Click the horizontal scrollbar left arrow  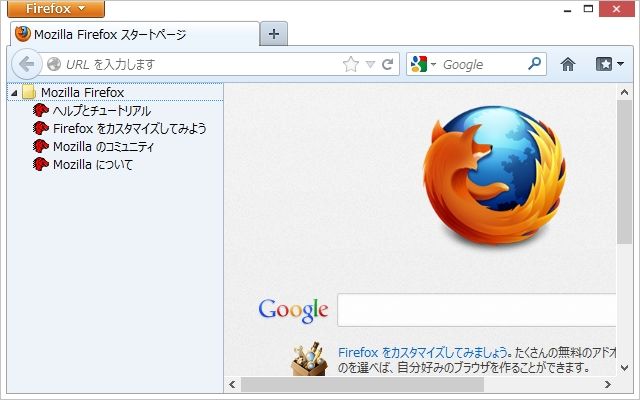pyautogui.click(x=232, y=384)
